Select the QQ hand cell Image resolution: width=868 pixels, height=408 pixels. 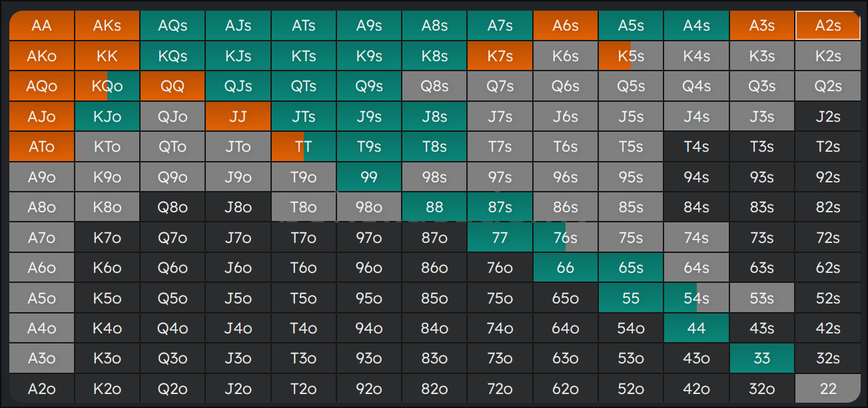pyautogui.click(x=173, y=87)
